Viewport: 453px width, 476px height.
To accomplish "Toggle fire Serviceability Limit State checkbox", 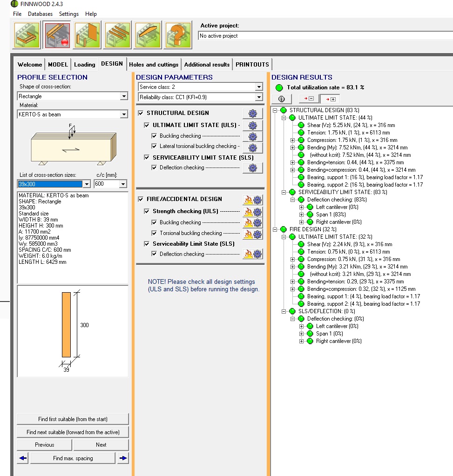I will [147, 244].
